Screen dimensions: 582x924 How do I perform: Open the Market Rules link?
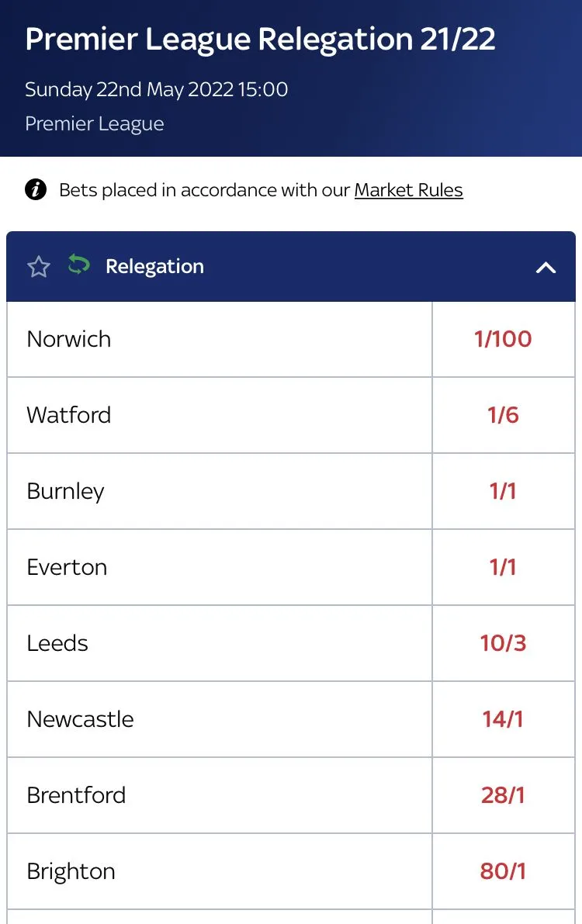click(408, 190)
